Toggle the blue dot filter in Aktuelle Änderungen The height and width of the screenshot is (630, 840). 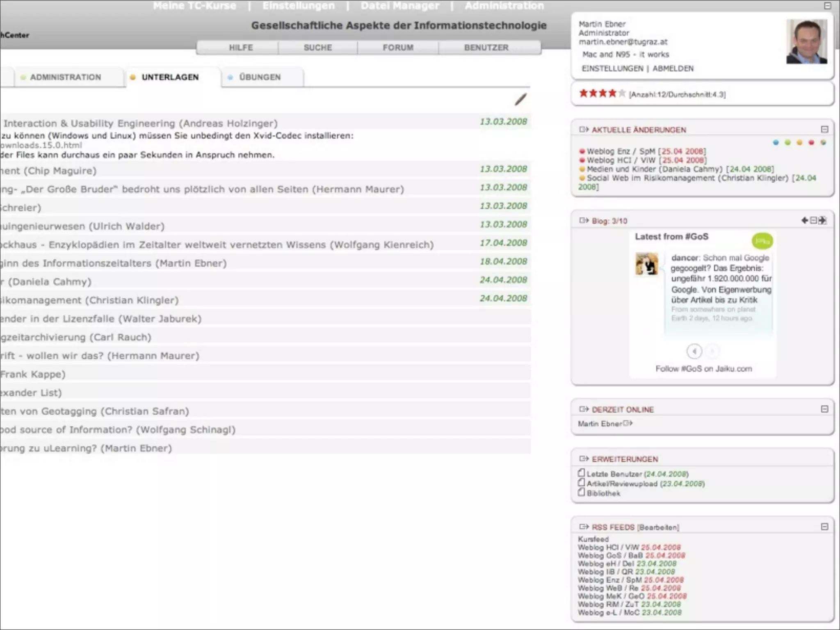[776, 143]
